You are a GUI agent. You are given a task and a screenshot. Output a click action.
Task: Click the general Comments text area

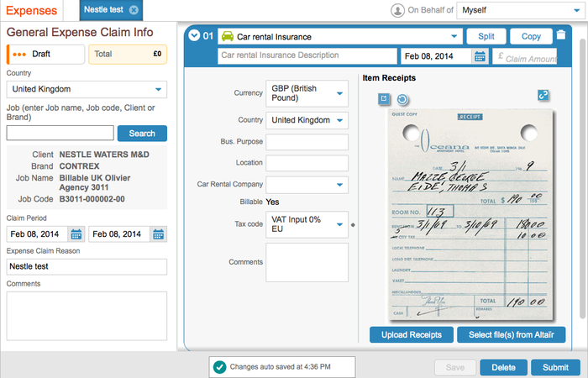[x=87, y=316]
